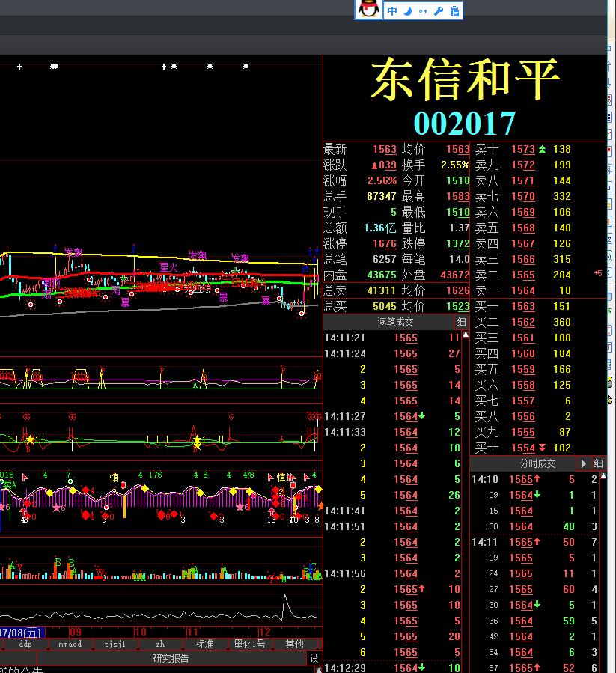
Task: Select the 量化1号 tab
Action: 249,644
